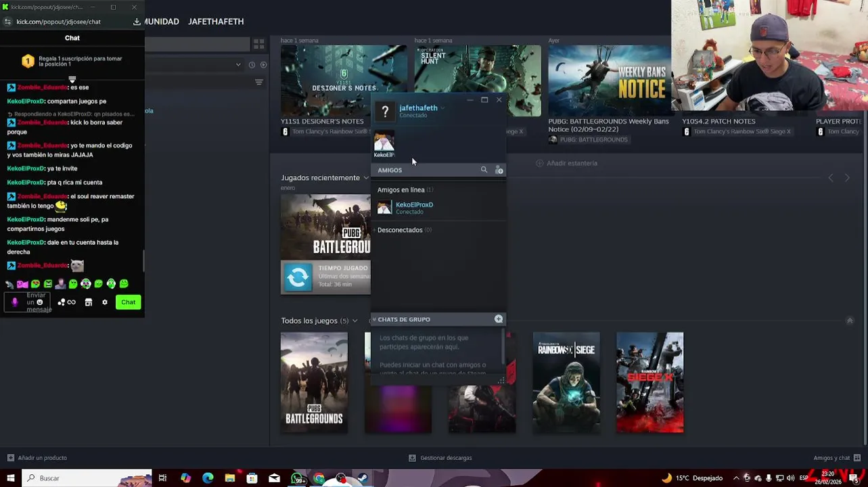Click the add friend icon in friends list
The image size is (868, 487).
point(499,170)
